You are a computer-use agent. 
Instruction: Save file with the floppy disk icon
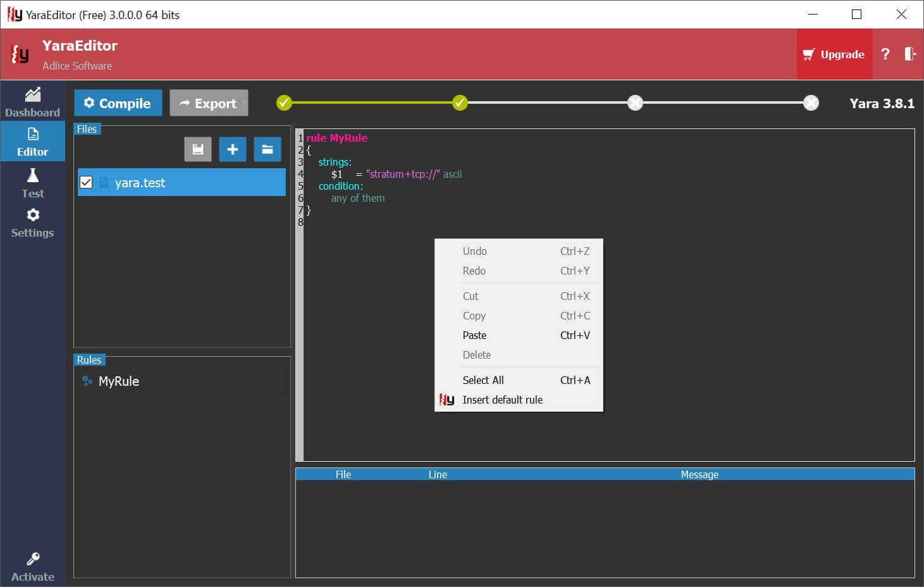pos(198,149)
